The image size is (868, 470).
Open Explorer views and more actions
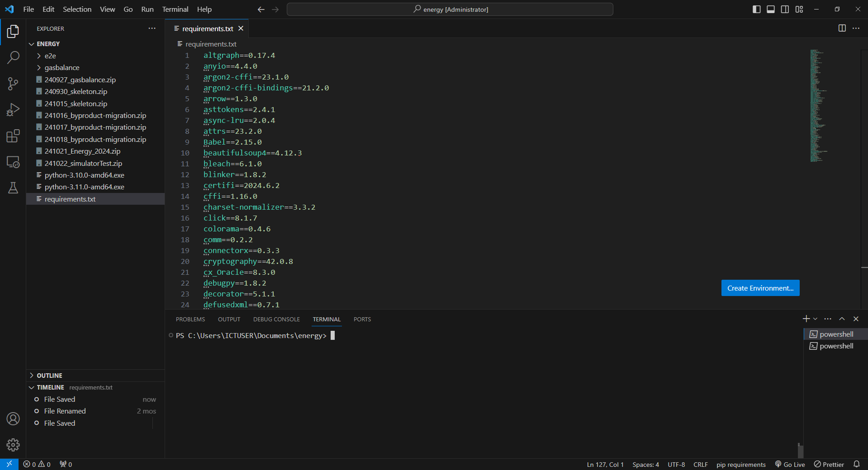tap(152, 28)
